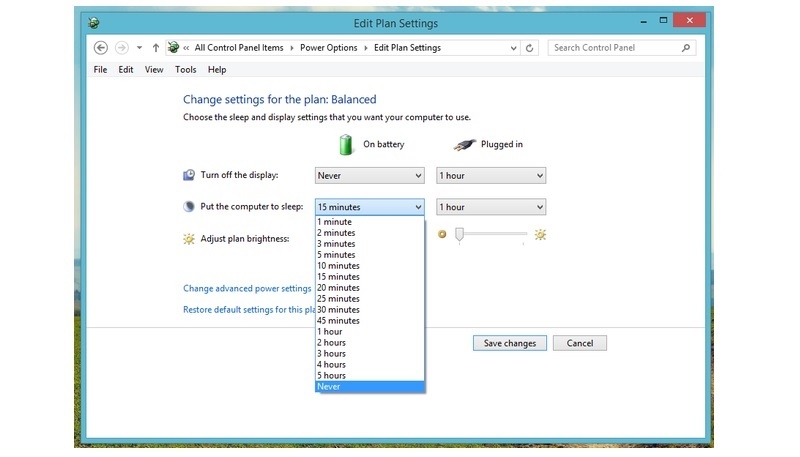
Task: Click the Search Control Panel field
Action: [x=612, y=47]
